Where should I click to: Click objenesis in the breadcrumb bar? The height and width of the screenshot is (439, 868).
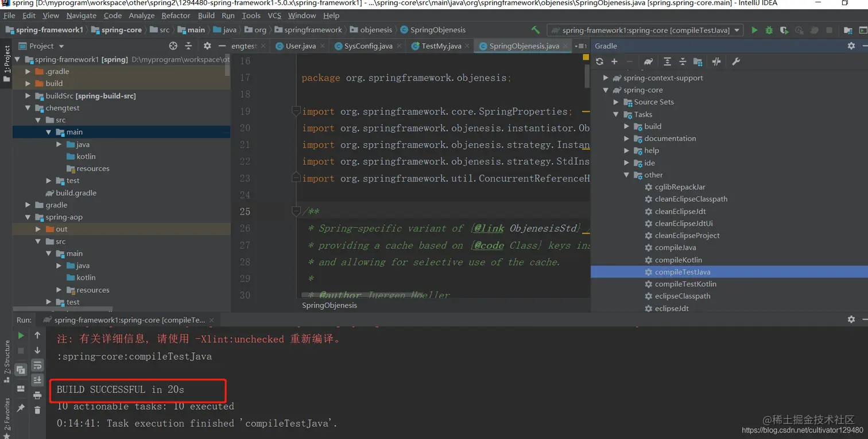[371, 30]
